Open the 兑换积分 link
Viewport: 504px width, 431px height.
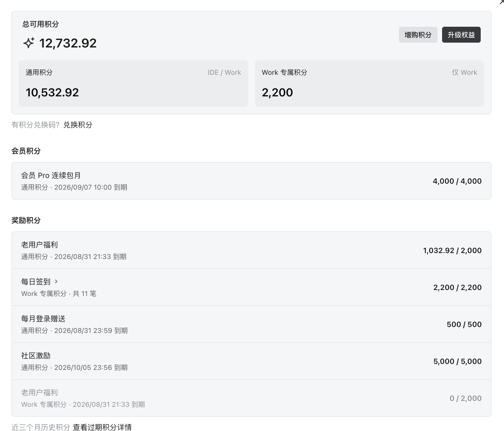click(x=78, y=125)
